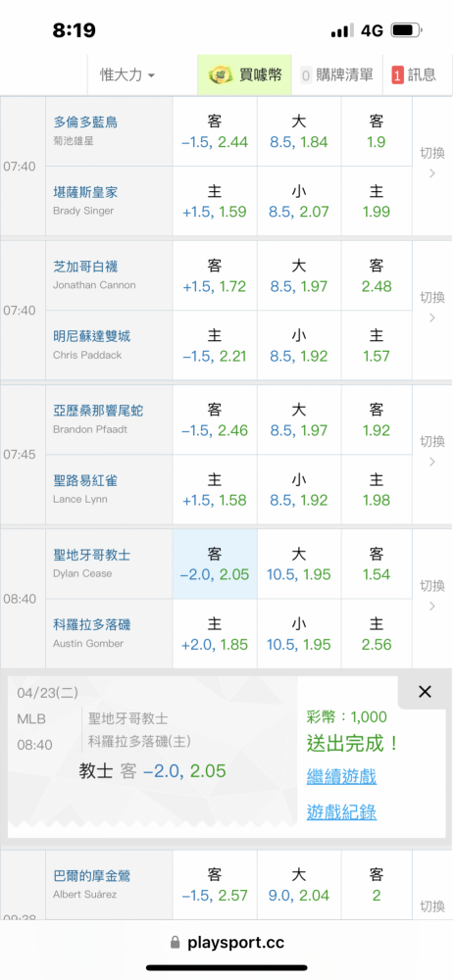This screenshot has width=453, height=980.
Task: Tap the 買噱幣 coin icon button
Action: pyautogui.click(x=245, y=75)
